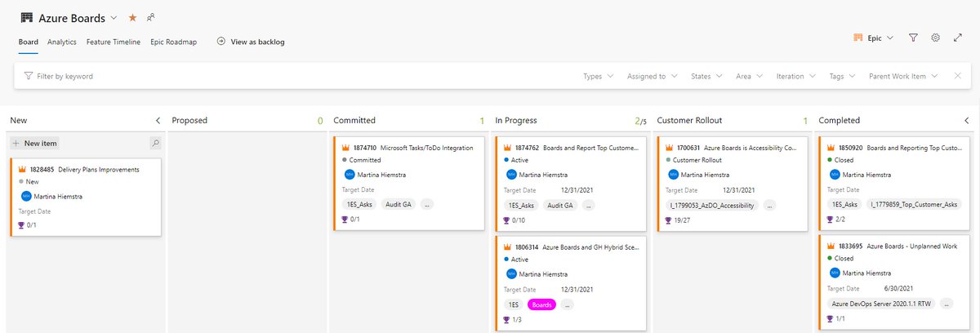
Task: Open the Assigned to filter dropdown
Action: (652, 76)
